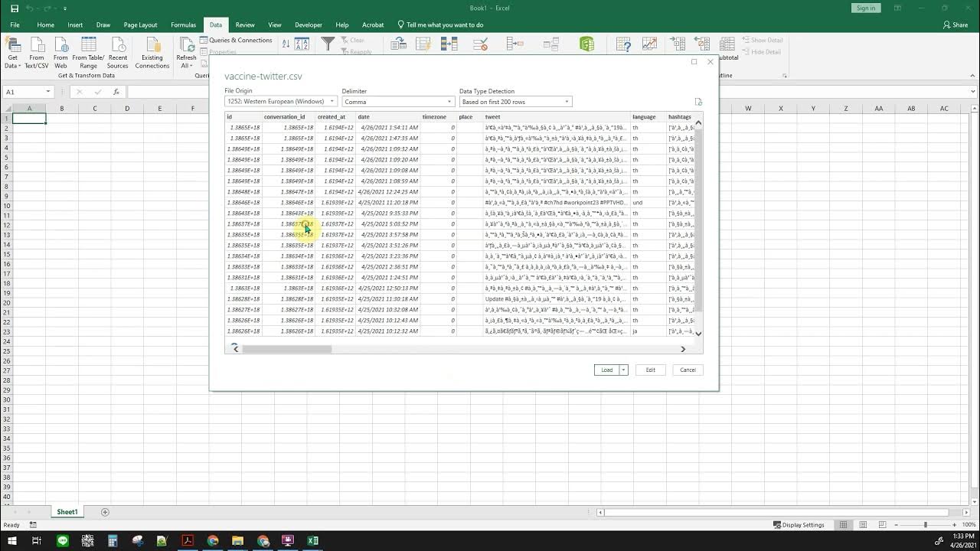Open Excel from the taskbar

coord(312,540)
